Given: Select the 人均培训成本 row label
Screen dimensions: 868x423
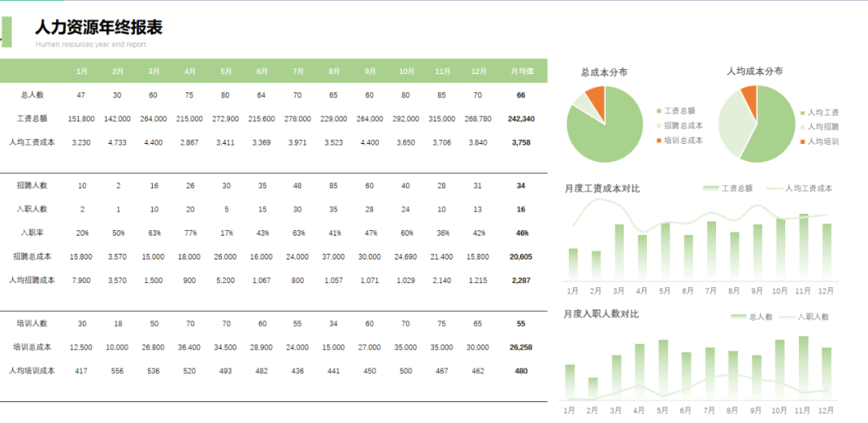Looking at the screenshot, I should (32, 371).
